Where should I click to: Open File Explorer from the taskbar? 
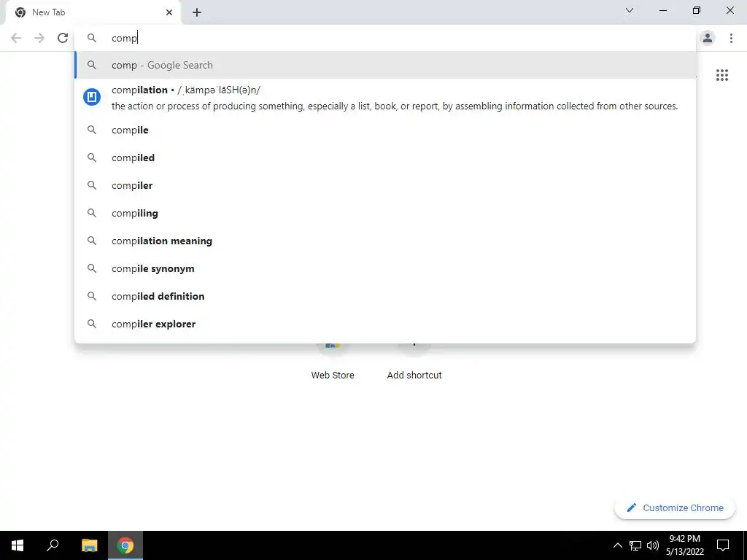pyautogui.click(x=89, y=545)
